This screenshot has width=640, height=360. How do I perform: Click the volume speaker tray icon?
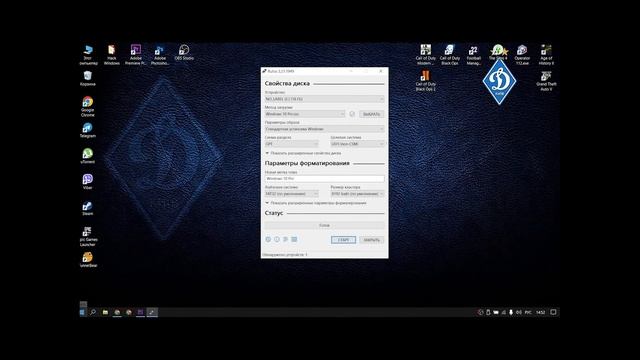pos(519,312)
